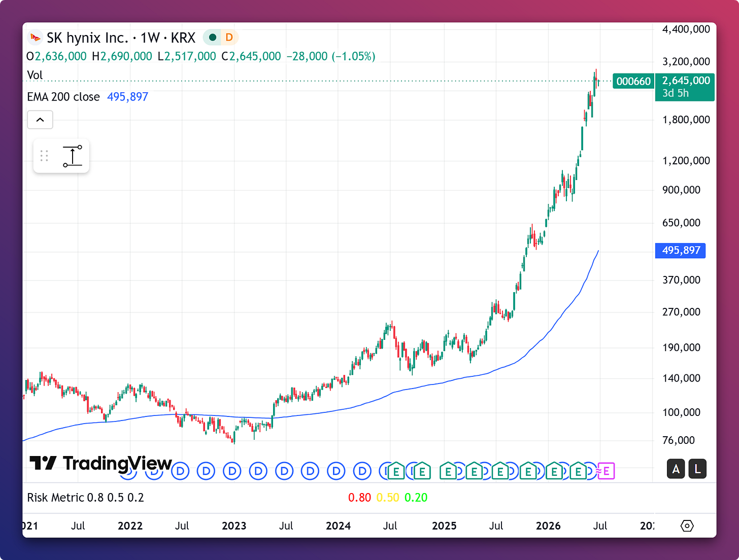
Task: Click 2023 on the time axis
Action: point(234,526)
